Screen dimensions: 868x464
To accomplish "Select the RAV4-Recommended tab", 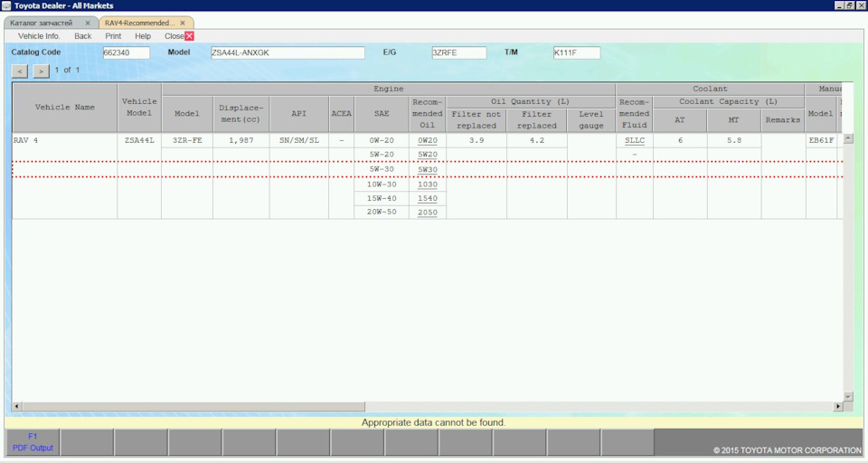I will (x=139, y=24).
